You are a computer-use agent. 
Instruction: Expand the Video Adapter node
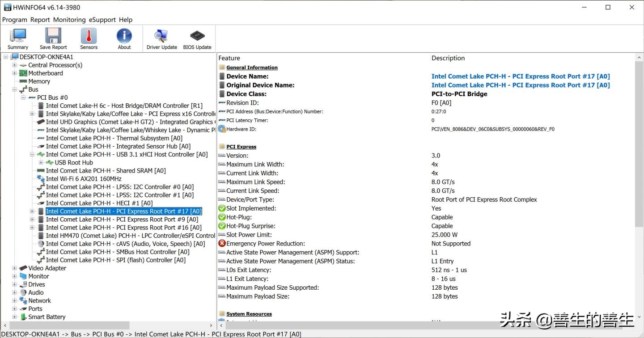pos(14,268)
